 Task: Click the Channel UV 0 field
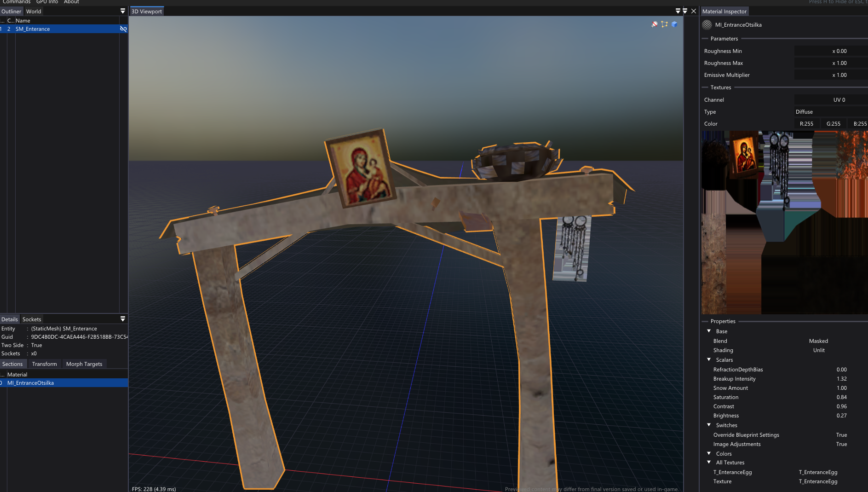coord(831,100)
